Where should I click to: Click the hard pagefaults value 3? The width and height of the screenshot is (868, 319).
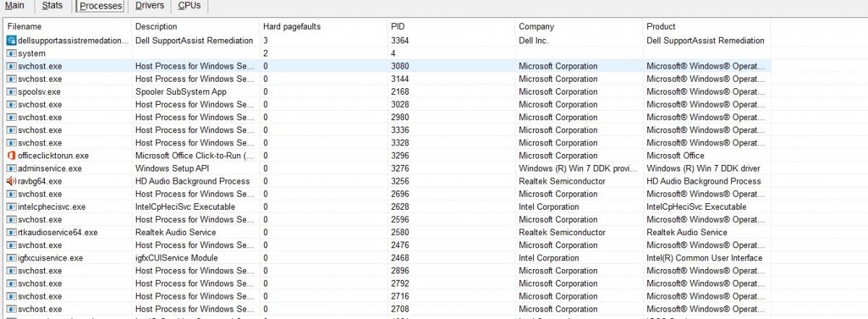(x=266, y=41)
